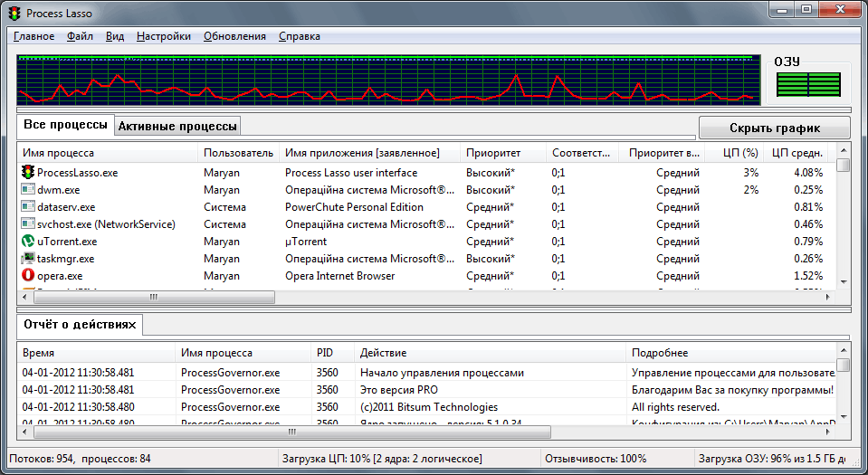This screenshot has width=868, height=475.
Task: Click process list horizontal scrollbar thumb
Action: (154, 298)
